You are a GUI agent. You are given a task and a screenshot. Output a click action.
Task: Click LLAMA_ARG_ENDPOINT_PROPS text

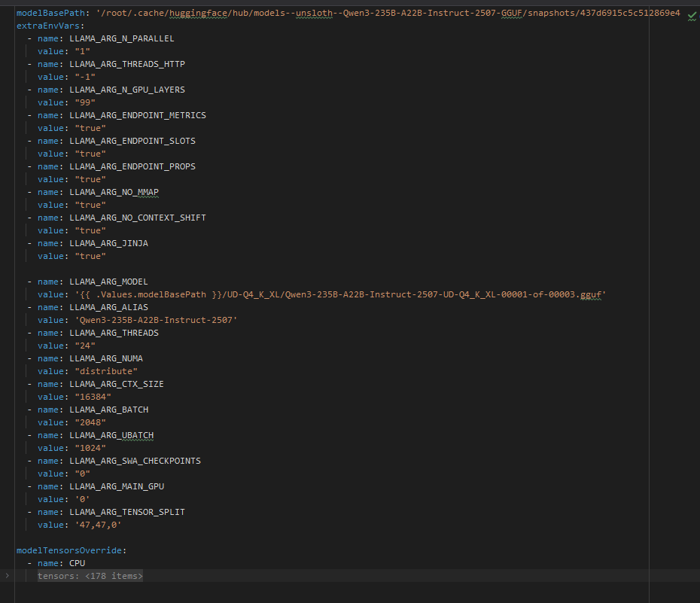tap(132, 166)
